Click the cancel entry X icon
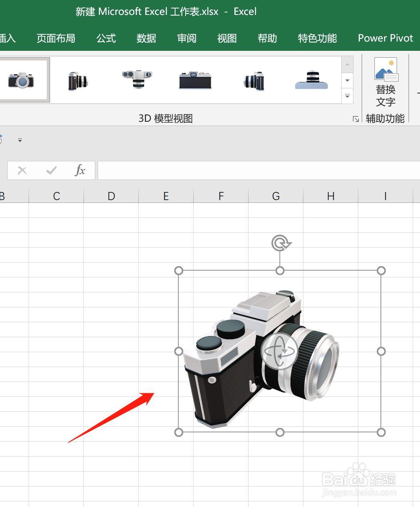The image size is (420, 507). tap(22, 171)
